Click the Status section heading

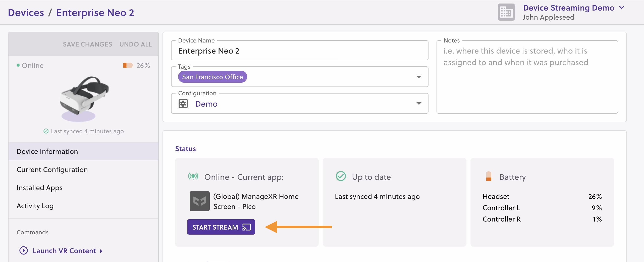click(185, 149)
